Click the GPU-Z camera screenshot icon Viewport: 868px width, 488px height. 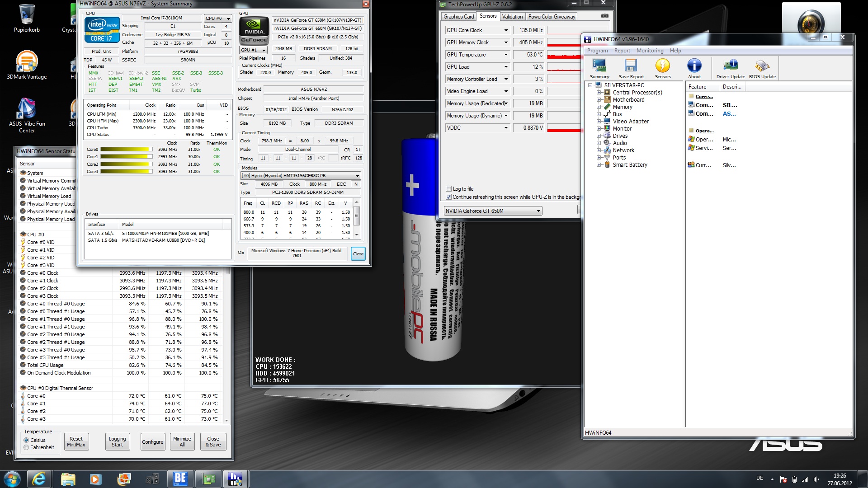pyautogui.click(x=605, y=16)
